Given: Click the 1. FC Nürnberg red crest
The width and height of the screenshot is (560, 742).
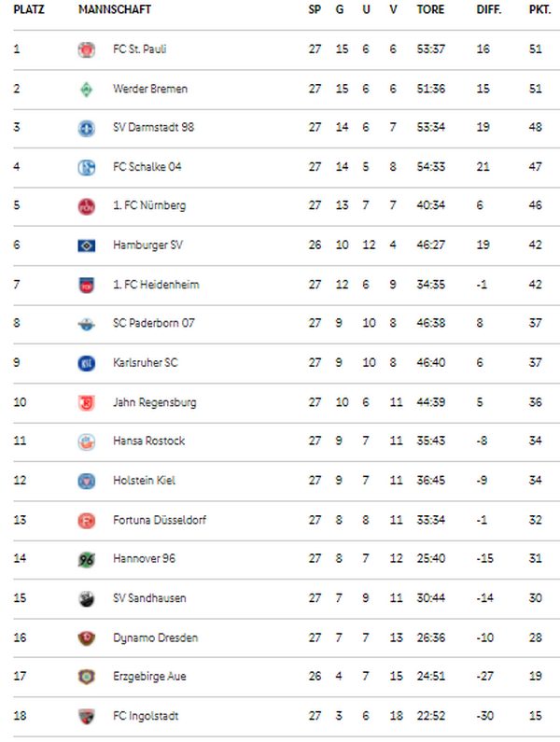Looking at the screenshot, I should click(86, 206).
